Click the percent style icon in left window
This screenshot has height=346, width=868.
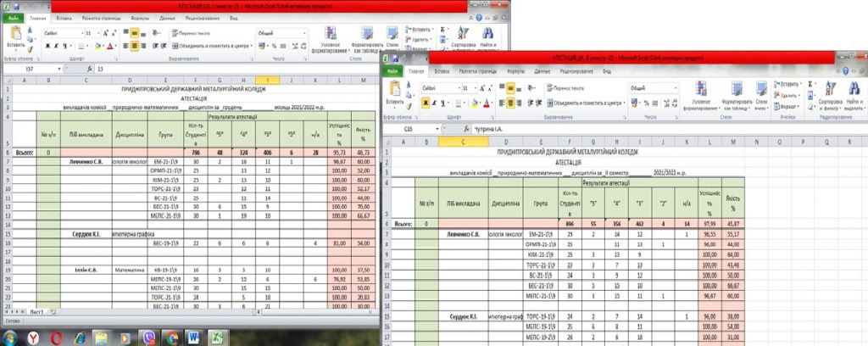(x=272, y=46)
